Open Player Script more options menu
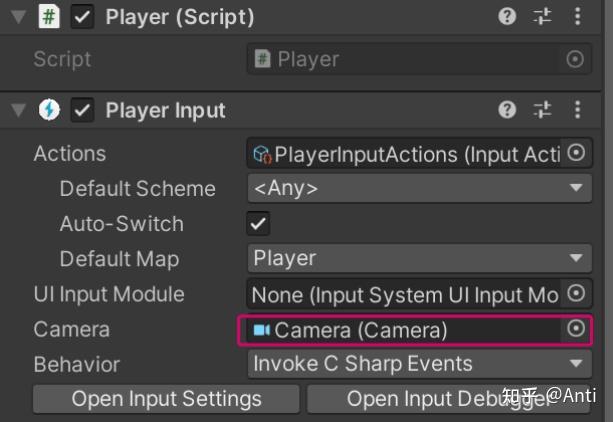Screen dimensions: 613x422 (x=577, y=17)
